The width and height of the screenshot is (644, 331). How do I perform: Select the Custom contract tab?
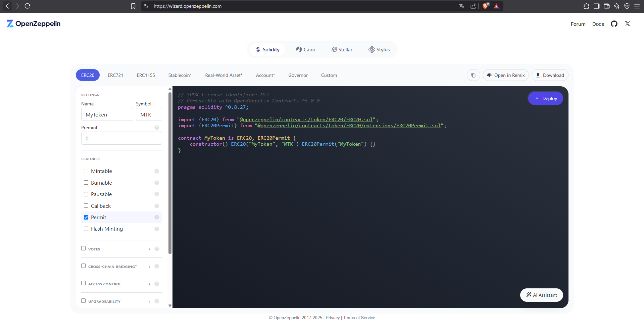point(329,75)
